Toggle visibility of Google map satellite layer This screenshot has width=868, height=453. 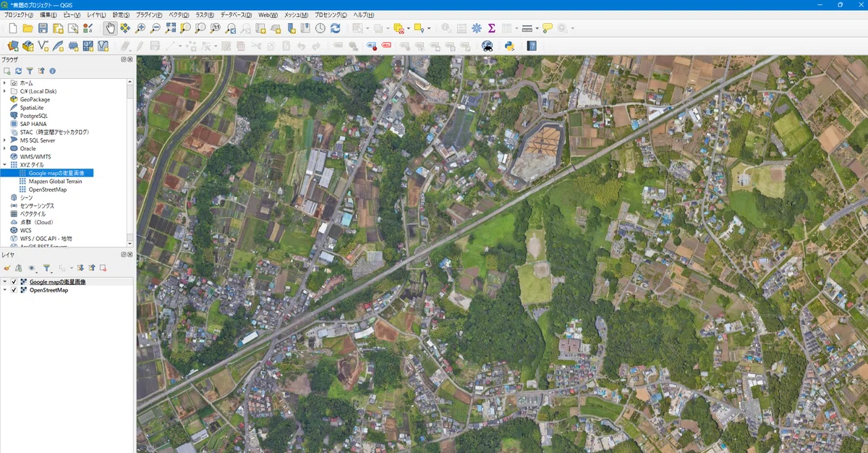(x=14, y=281)
